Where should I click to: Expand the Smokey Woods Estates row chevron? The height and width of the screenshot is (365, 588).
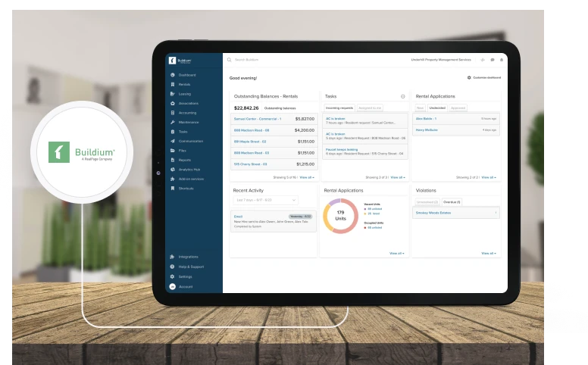(496, 213)
